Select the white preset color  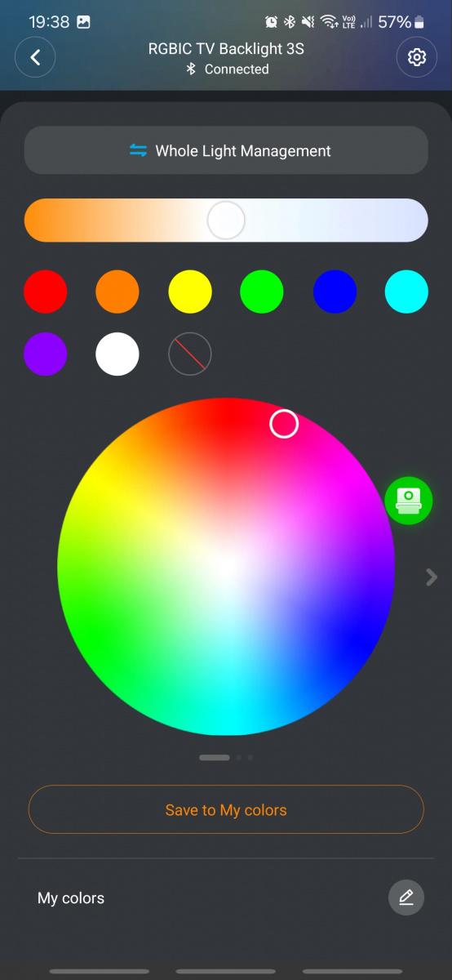coord(117,354)
